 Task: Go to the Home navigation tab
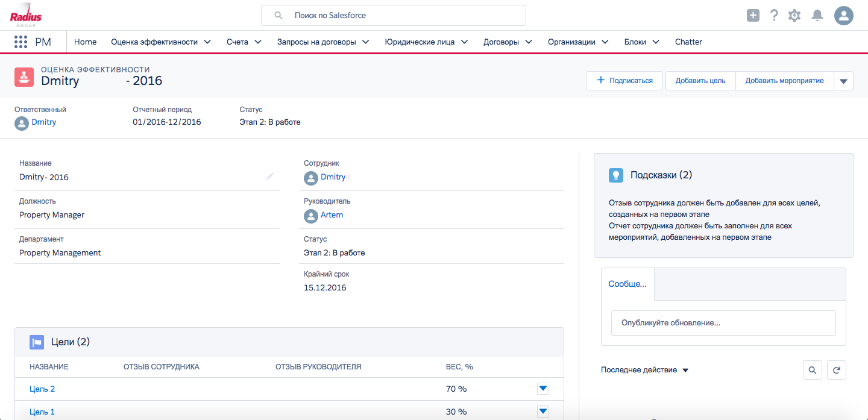[x=86, y=42]
